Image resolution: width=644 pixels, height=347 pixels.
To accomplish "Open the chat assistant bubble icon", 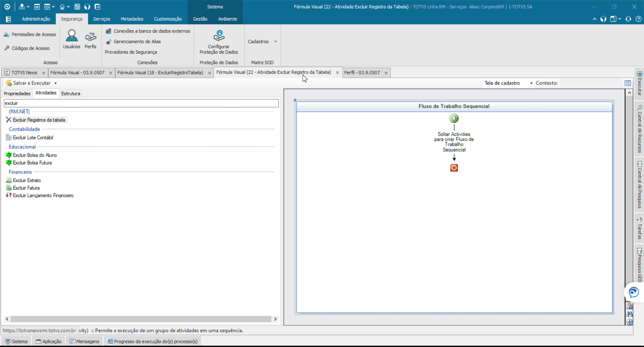I will click(634, 292).
